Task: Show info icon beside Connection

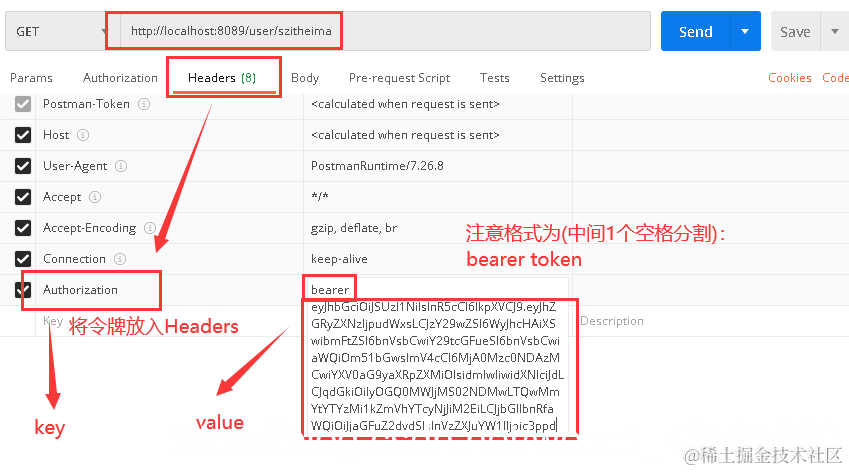Action: point(120,259)
